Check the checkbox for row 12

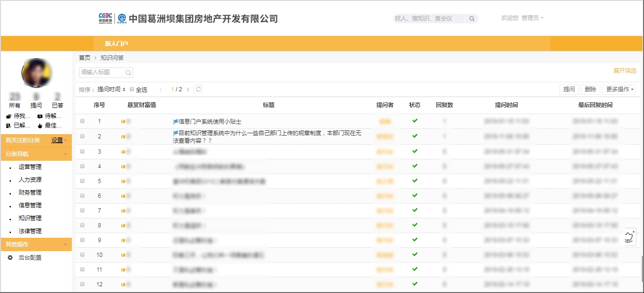[x=82, y=284]
